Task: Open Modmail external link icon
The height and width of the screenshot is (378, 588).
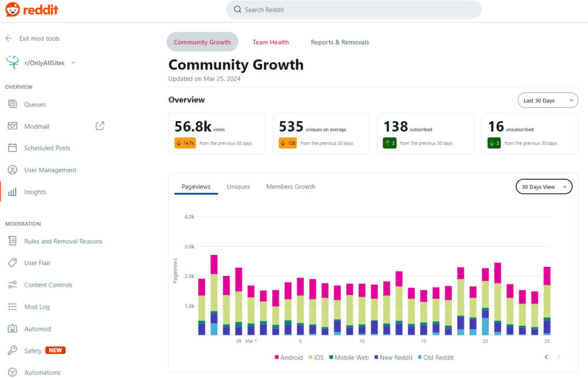Action: point(100,126)
